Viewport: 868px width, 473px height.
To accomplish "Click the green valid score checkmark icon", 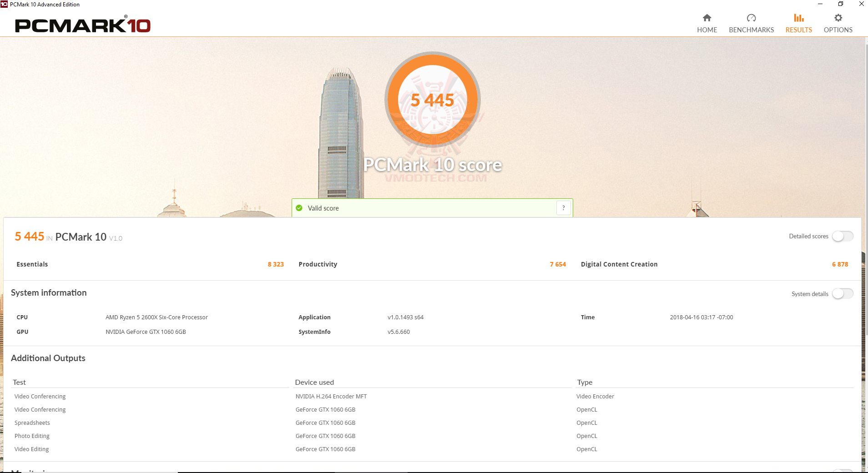I will click(299, 208).
